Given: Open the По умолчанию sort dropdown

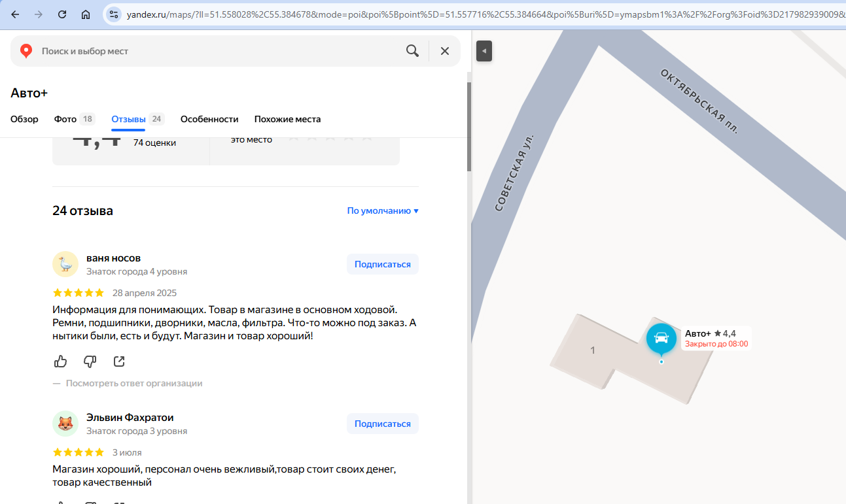Looking at the screenshot, I should coord(383,210).
